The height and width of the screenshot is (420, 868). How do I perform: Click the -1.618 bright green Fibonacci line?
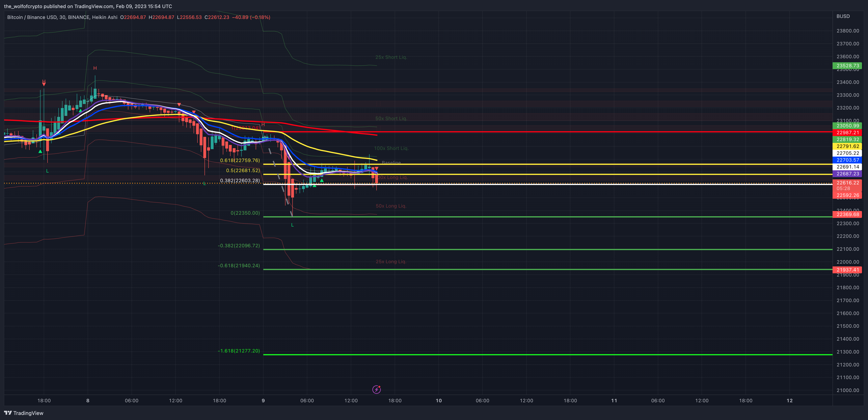(x=548, y=355)
